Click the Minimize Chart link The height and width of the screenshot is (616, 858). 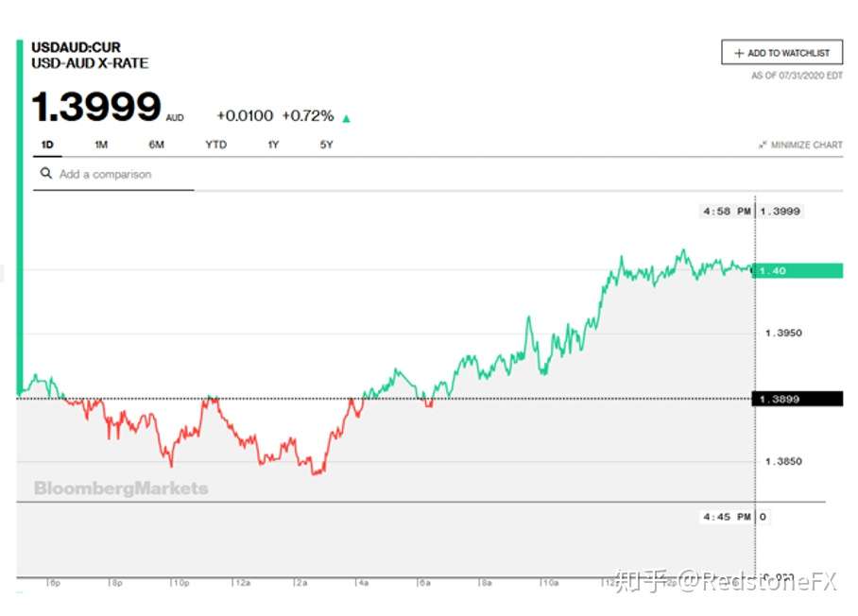[801, 145]
